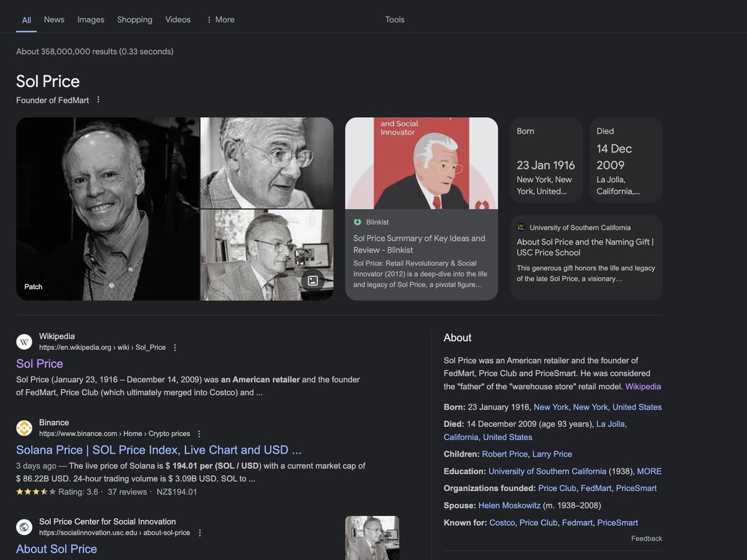The height and width of the screenshot is (560, 747).
Task: Click Costco in the Known for row
Action: (x=502, y=523)
